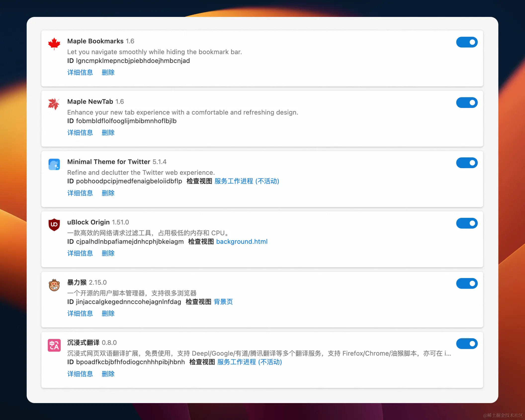Click 沉浸式翻译 version 0.8.0
Image resolution: width=525 pixels, height=420 pixels.
coord(109,342)
